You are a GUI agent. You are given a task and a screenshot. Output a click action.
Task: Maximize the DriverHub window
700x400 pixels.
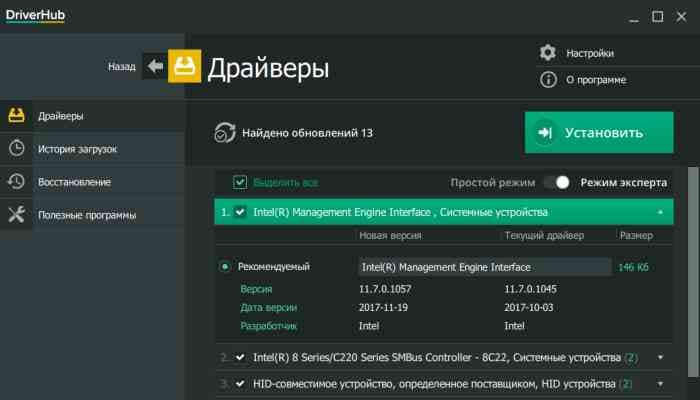658,17
